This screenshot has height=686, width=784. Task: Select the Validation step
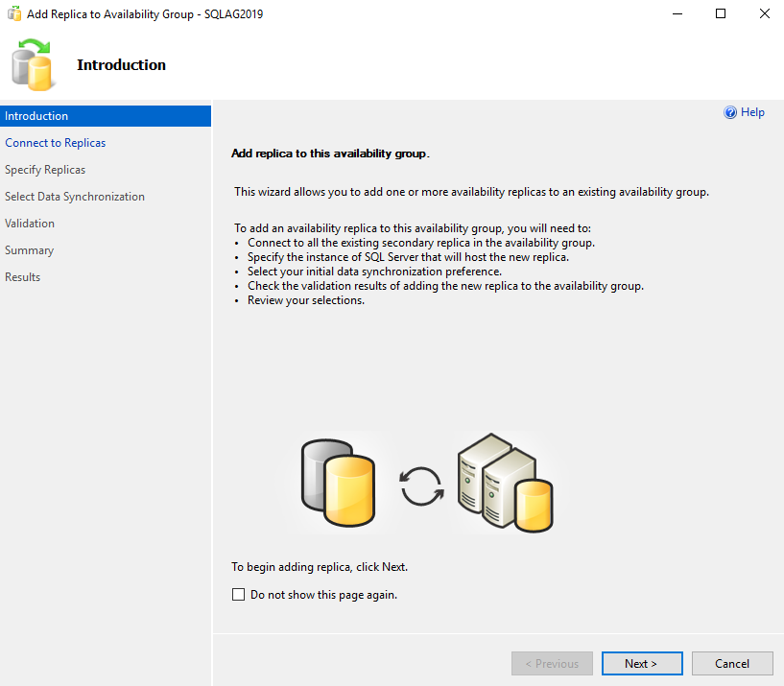[30, 224]
